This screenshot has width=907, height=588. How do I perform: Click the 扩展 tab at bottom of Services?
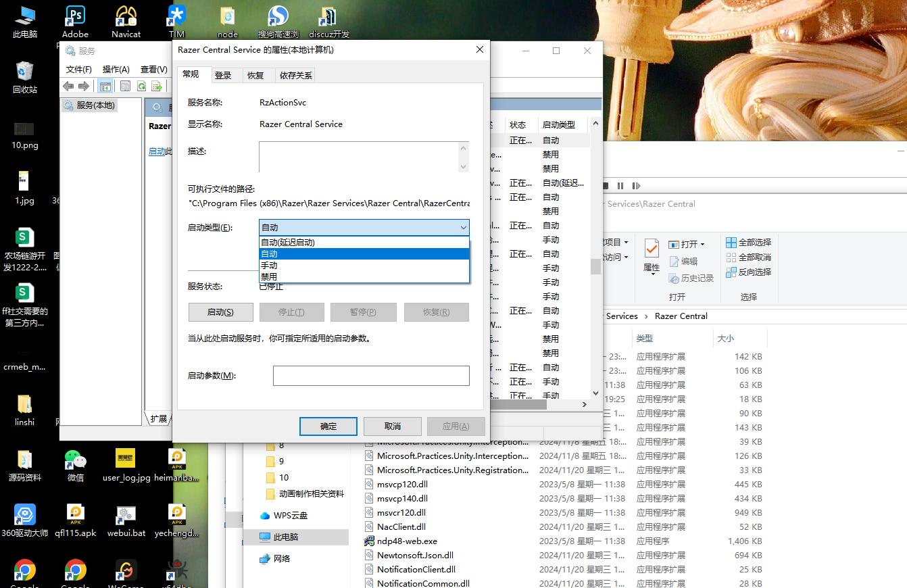pyautogui.click(x=159, y=419)
